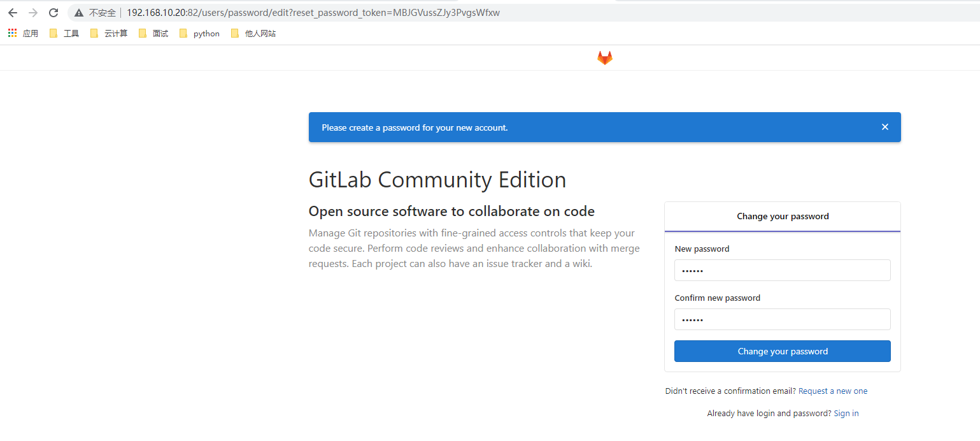
Task: Open the 面试 bookmark folder
Action: (153, 33)
